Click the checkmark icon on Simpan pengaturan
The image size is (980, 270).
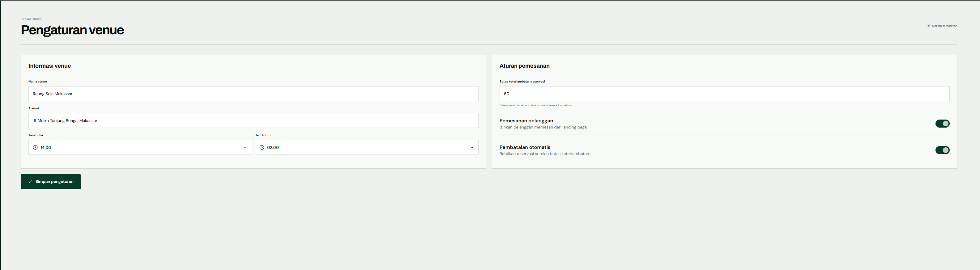click(30, 182)
